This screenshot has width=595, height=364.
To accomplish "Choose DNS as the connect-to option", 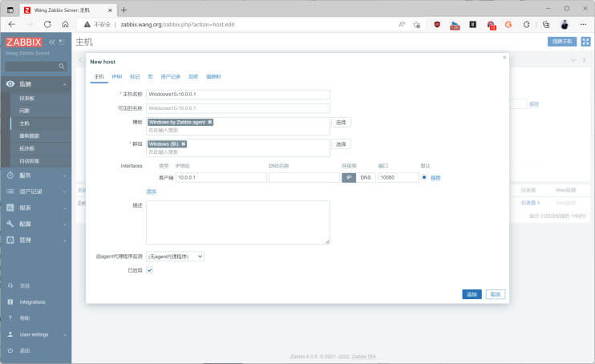I will pyautogui.click(x=366, y=177).
